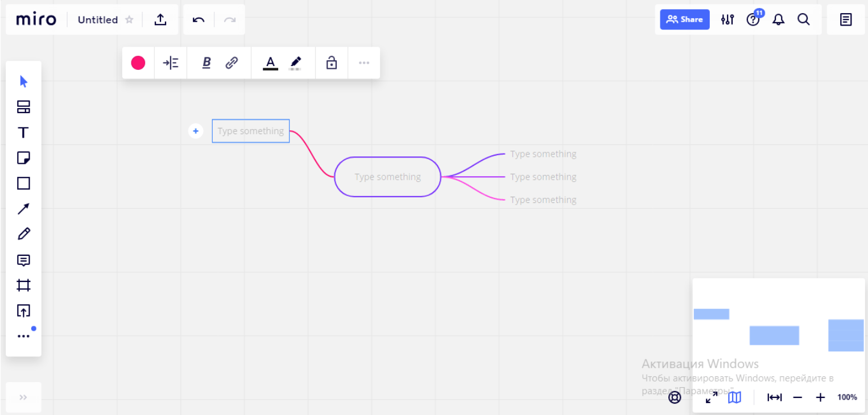868x415 pixels.
Task: Open more options in context toolbar
Action: coord(364,63)
